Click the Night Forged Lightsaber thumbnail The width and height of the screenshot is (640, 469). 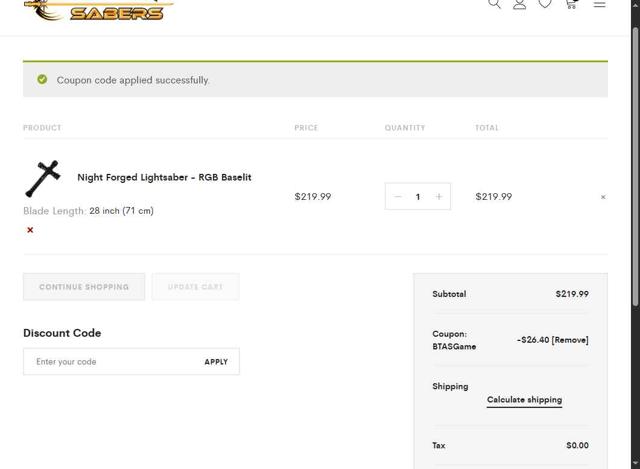[x=43, y=178]
